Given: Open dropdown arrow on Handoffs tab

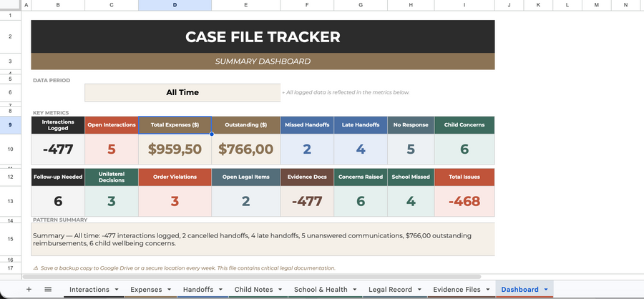Looking at the screenshot, I should click(221, 290).
